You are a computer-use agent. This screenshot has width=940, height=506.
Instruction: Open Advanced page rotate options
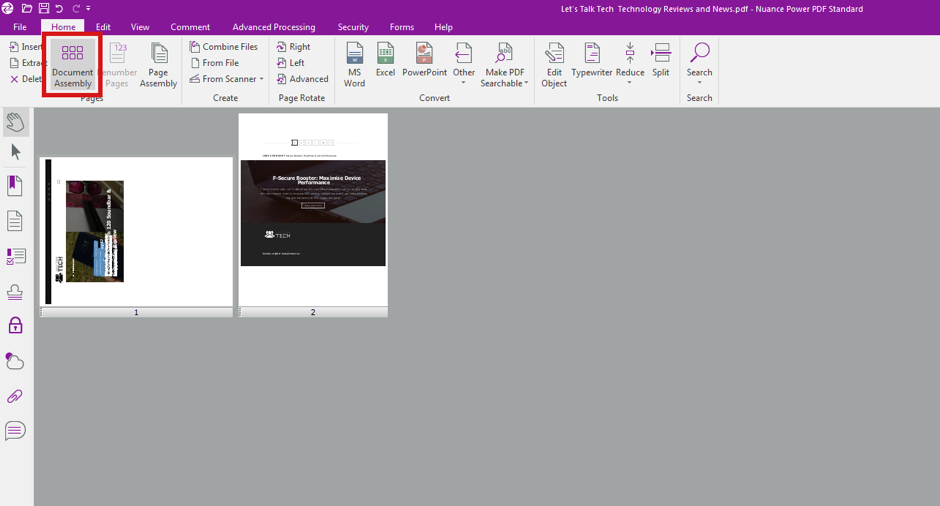(303, 79)
